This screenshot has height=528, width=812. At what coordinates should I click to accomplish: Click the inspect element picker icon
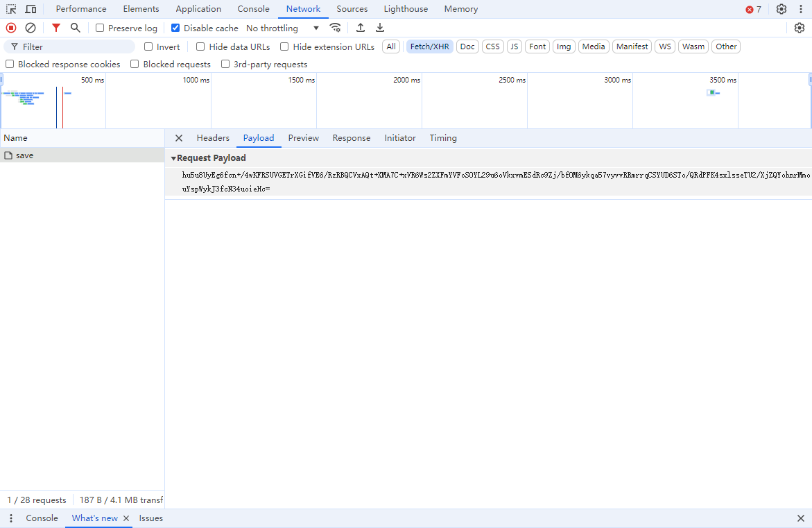tap(11, 9)
